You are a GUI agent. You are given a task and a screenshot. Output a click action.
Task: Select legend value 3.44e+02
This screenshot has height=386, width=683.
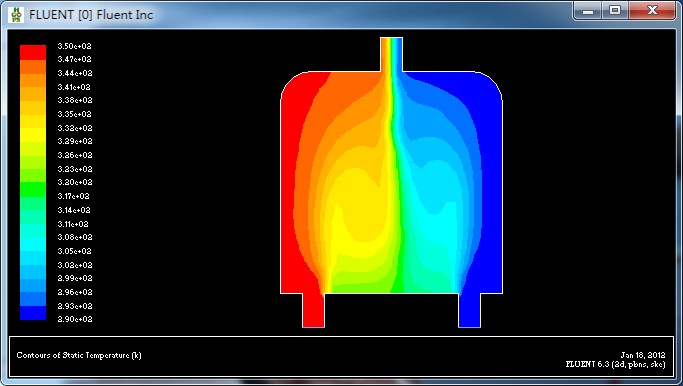(74, 73)
